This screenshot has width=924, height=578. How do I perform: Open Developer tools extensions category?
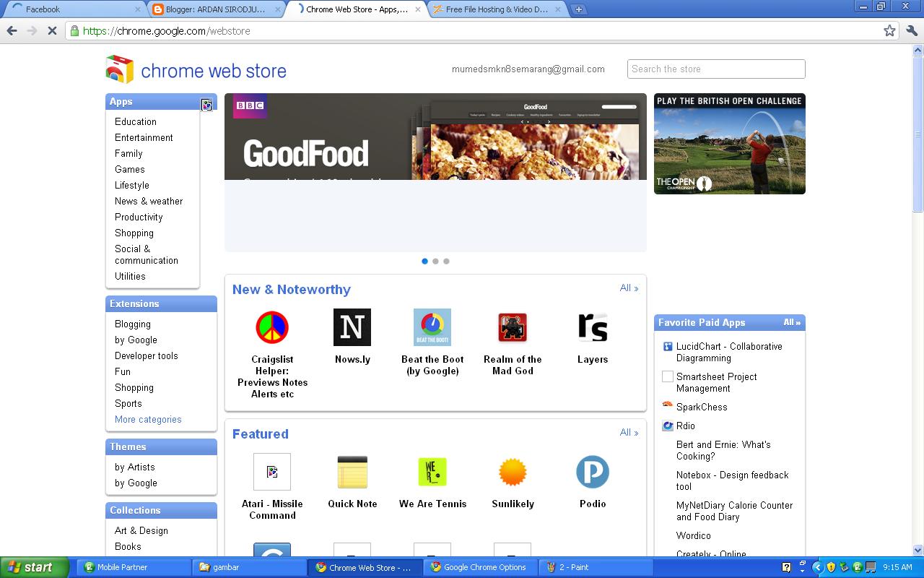tap(147, 355)
